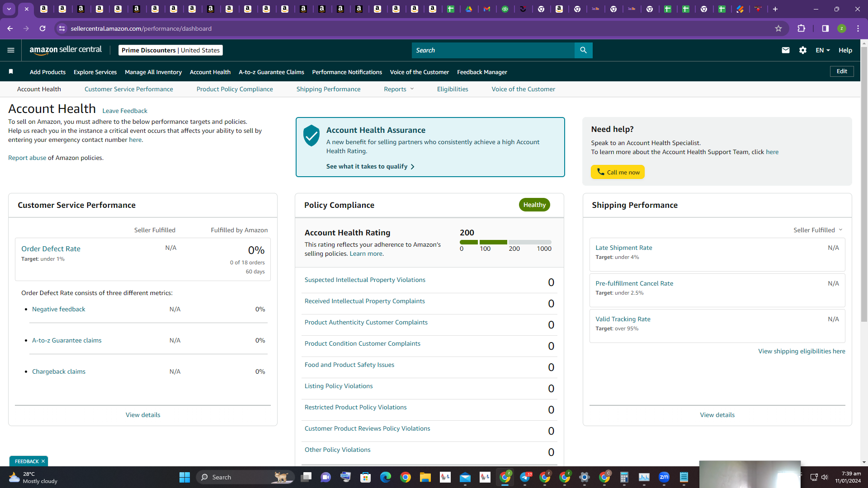Expand the Reports dropdown menu
Image resolution: width=868 pixels, height=488 pixels.
tap(399, 89)
